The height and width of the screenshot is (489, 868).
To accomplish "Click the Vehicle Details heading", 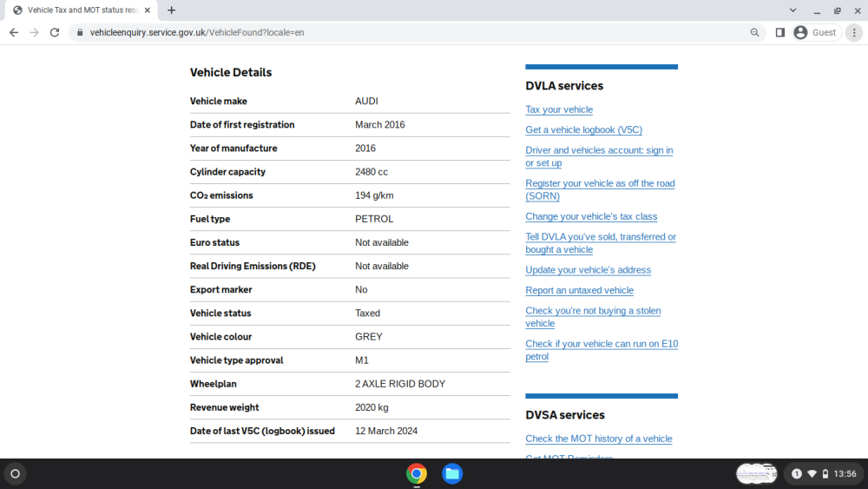I will [x=231, y=73].
